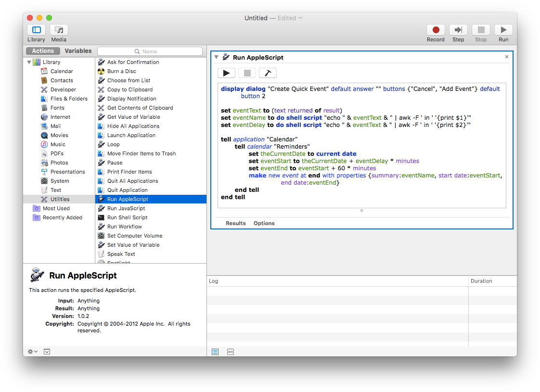Remove the Run AppleScript action

coord(506,57)
